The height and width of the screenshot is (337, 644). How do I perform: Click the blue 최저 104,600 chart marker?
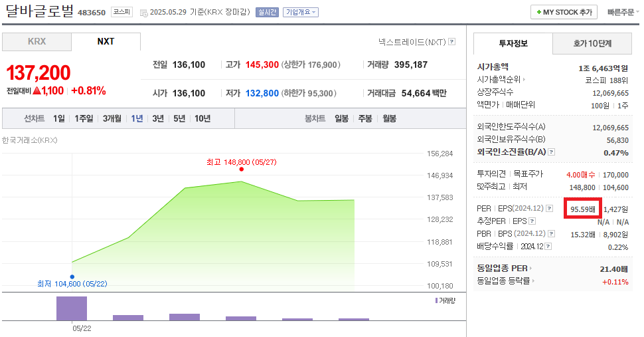[72, 277]
